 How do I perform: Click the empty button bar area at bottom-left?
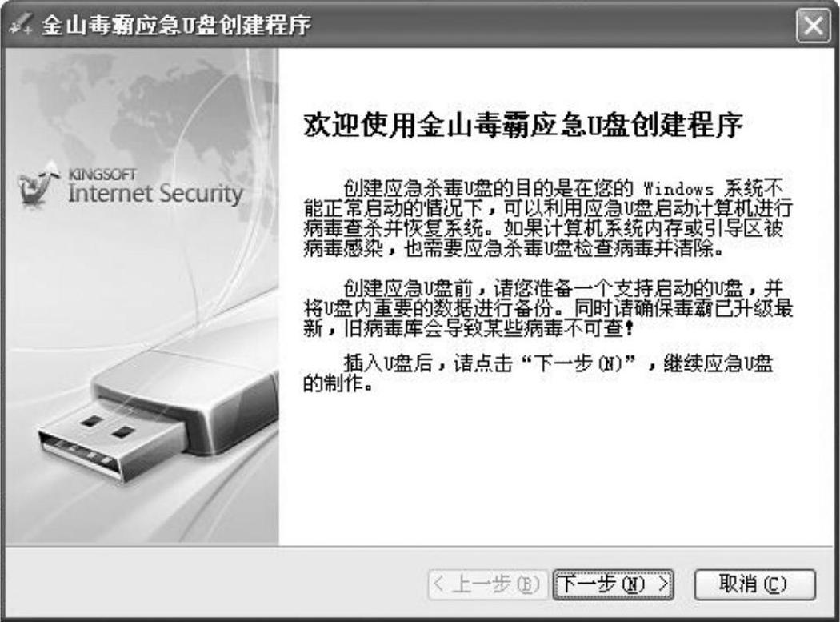(214, 584)
